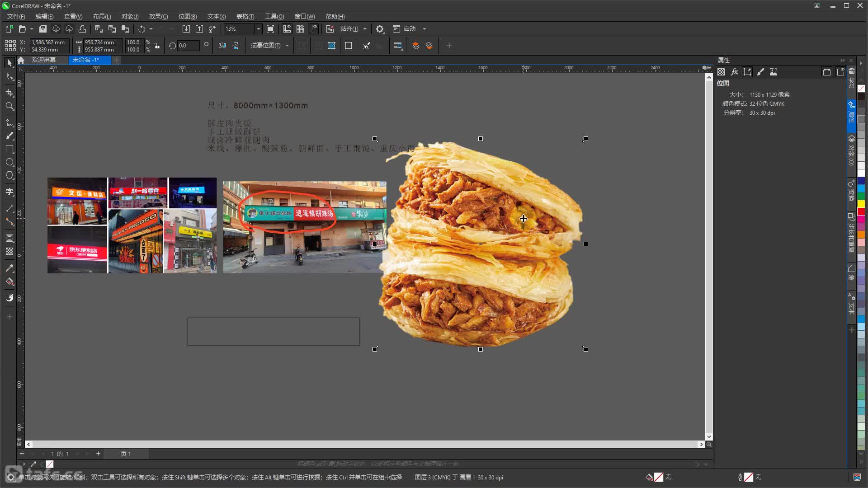This screenshot has height=488, width=868.
Task: Toggle Properties docker tab mode button
Action: (840, 72)
